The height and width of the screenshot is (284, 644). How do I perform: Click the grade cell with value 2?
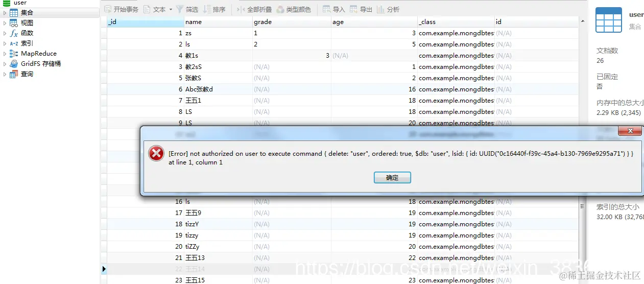coord(292,44)
